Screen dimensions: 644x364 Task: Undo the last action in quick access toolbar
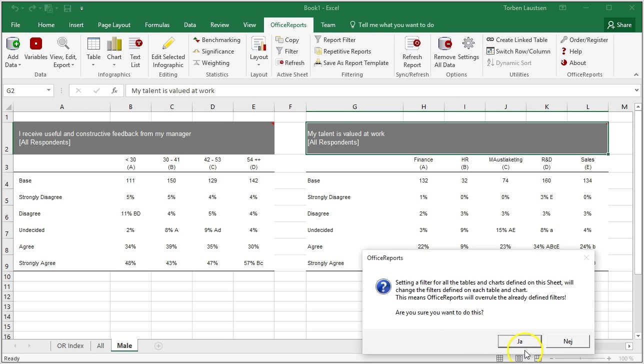pyautogui.click(x=15, y=8)
